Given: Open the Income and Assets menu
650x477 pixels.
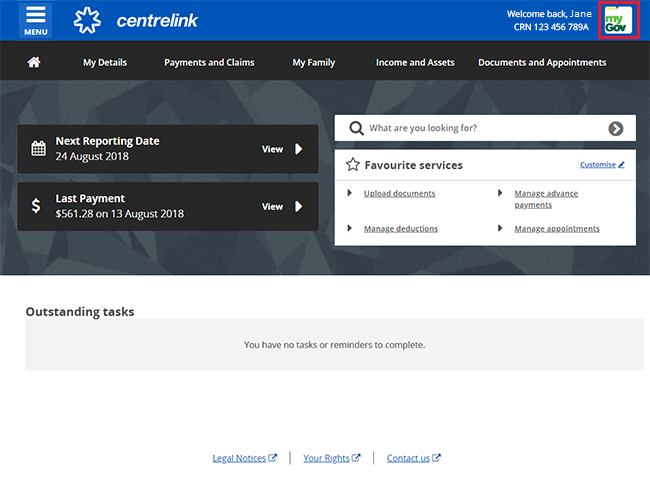Looking at the screenshot, I should [x=415, y=62].
